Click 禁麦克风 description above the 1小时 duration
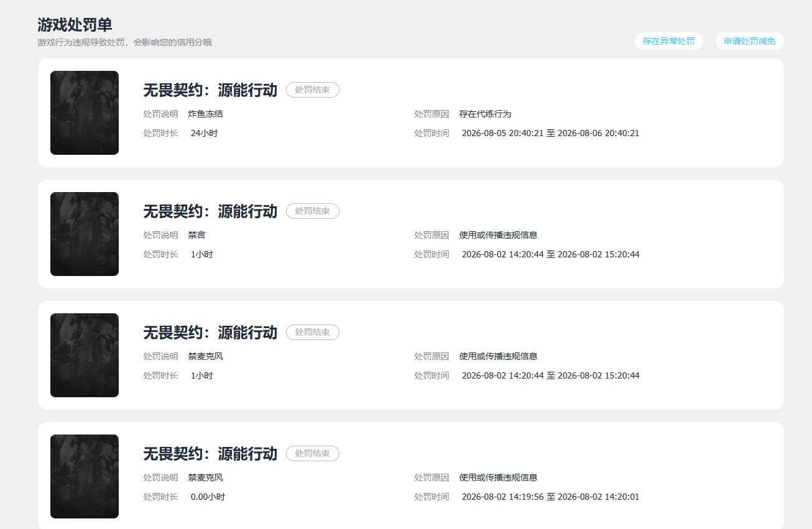812x529 pixels. 205,357
